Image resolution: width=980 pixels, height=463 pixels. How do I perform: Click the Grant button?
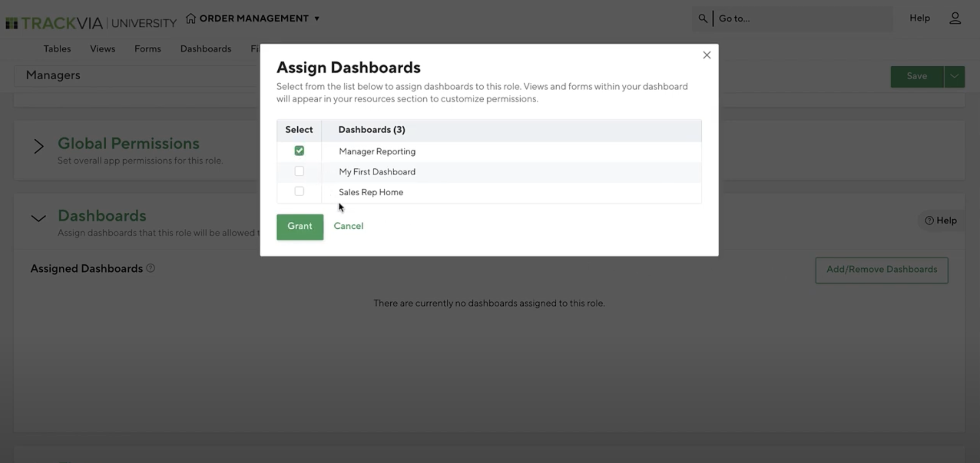(x=300, y=227)
